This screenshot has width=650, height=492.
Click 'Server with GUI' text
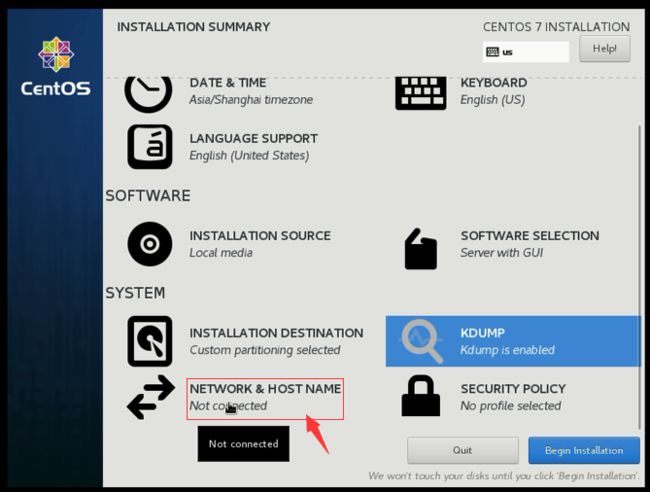point(502,253)
